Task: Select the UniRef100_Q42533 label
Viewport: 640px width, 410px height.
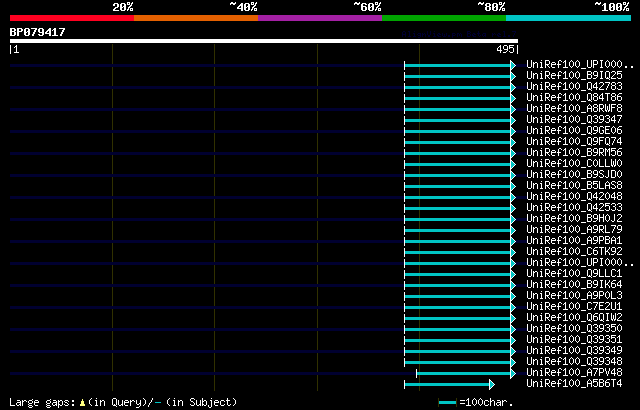Action: pyautogui.click(x=574, y=208)
